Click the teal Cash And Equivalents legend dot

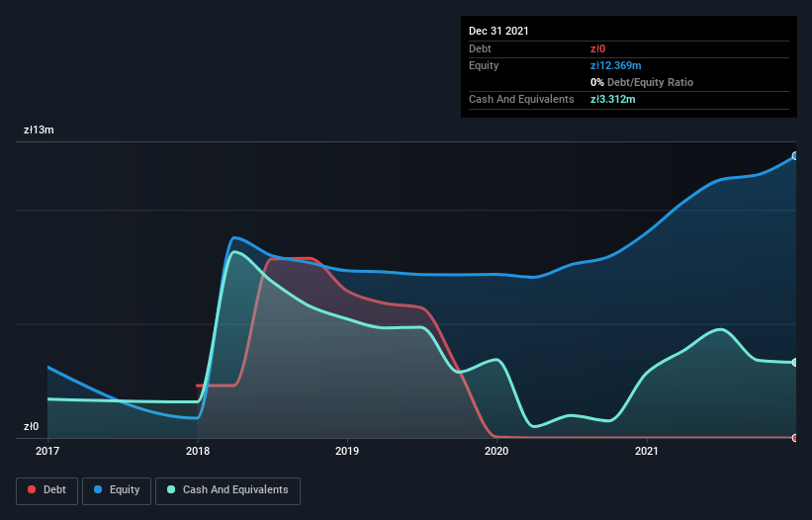click(171, 489)
